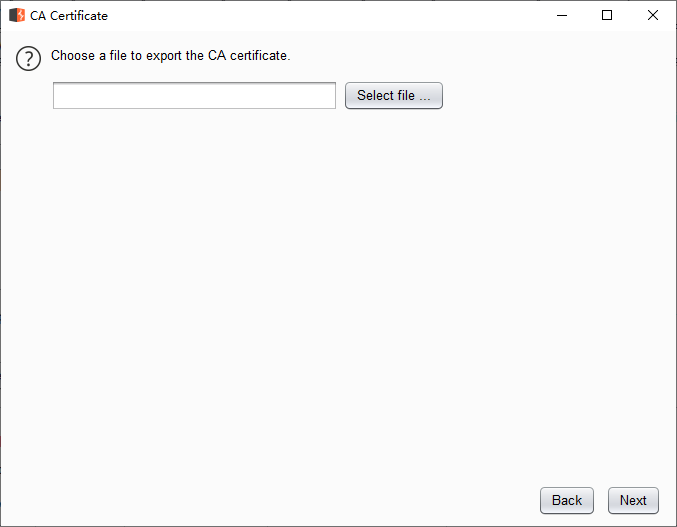Screen dimensions: 677x527
Task: Browse for an export file via Select file
Action: click(x=394, y=95)
